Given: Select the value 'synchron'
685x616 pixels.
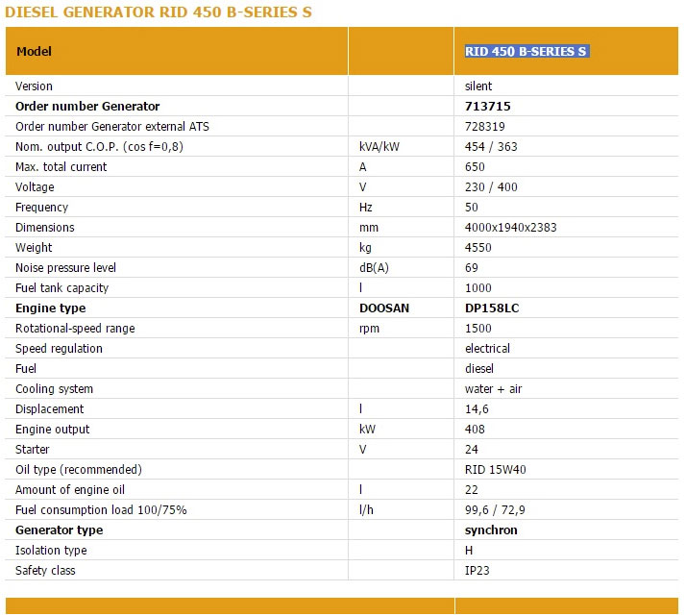Looking at the screenshot, I should [491, 530].
